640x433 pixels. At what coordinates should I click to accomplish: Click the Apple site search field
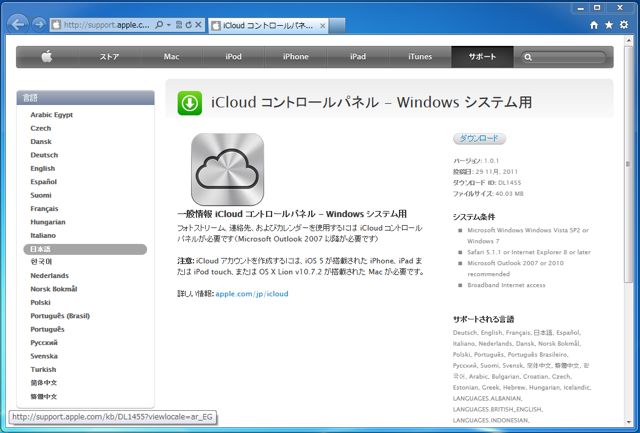tap(563, 57)
